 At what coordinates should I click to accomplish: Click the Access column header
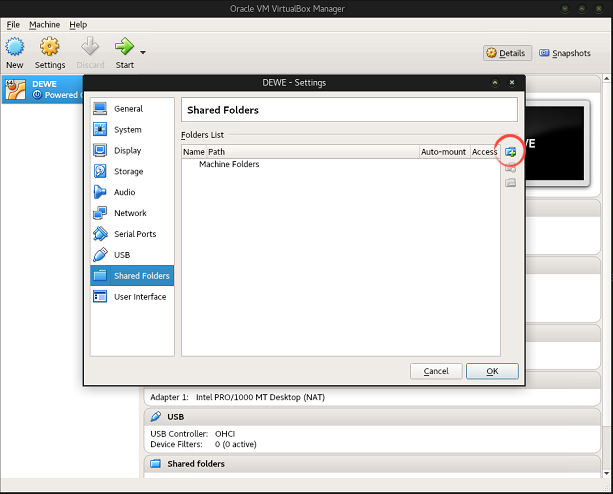(x=485, y=152)
